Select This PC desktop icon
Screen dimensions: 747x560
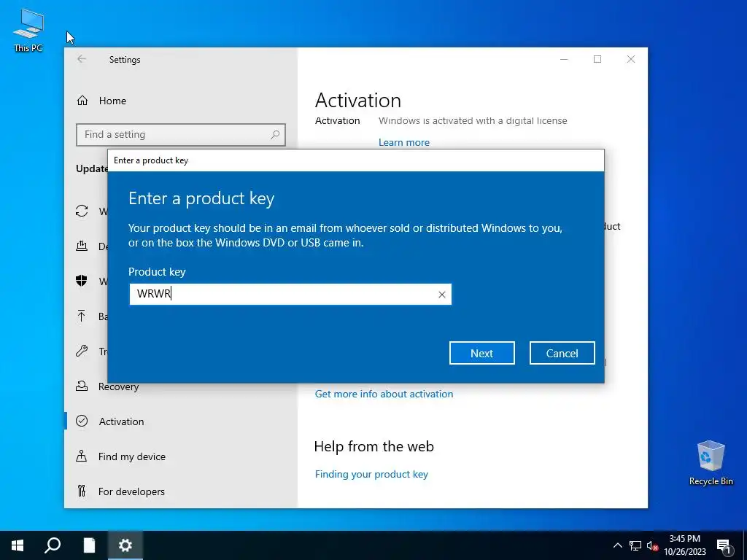pos(28,30)
